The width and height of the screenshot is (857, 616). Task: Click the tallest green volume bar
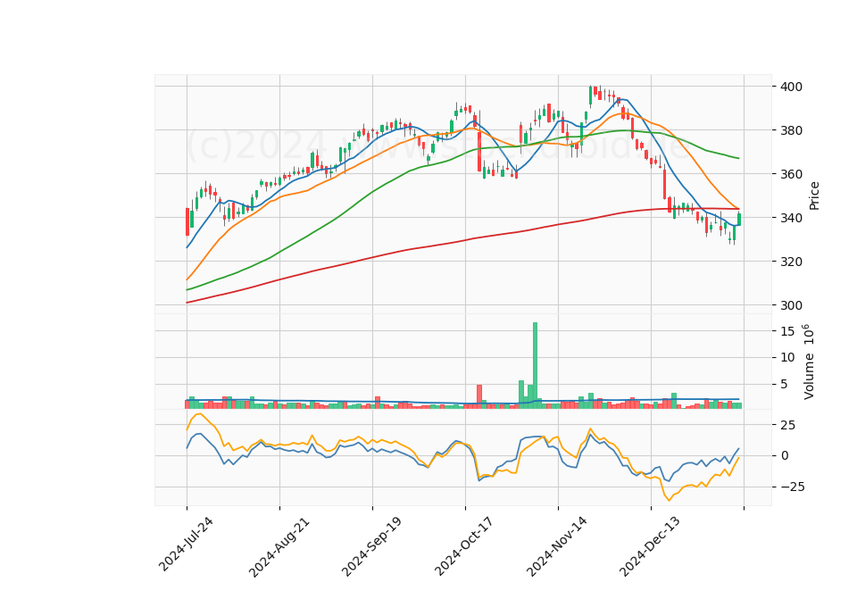535,365
